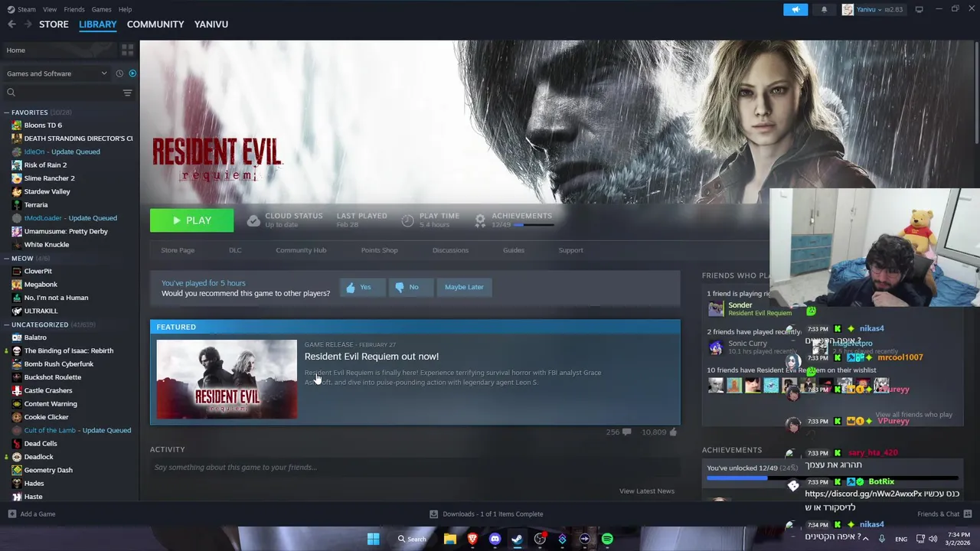Image resolution: width=980 pixels, height=551 pixels.
Task: Select Stardew Valley in favorites
Action: pos(47,191)
